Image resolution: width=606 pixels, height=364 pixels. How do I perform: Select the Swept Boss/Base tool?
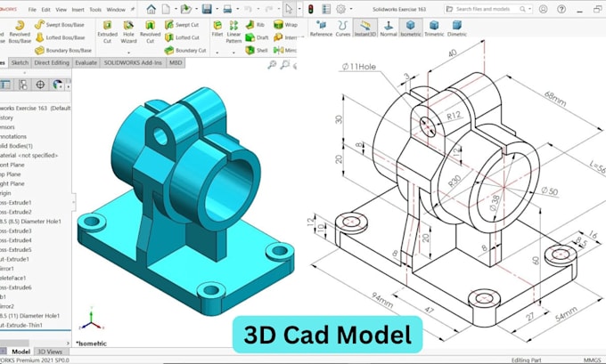[x=59, y=25]
